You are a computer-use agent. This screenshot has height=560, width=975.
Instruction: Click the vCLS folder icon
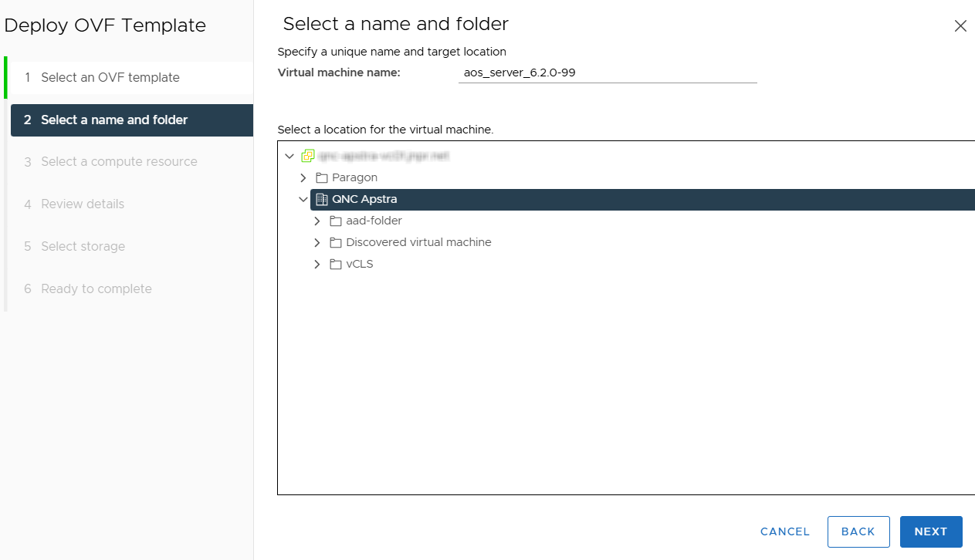(x=336, y=264)
